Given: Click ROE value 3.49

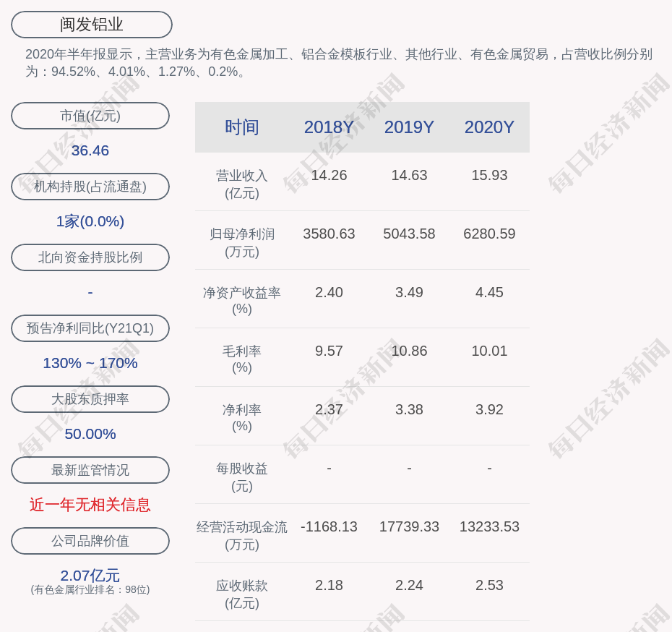Looking at the screenshot, I should 409,292.
